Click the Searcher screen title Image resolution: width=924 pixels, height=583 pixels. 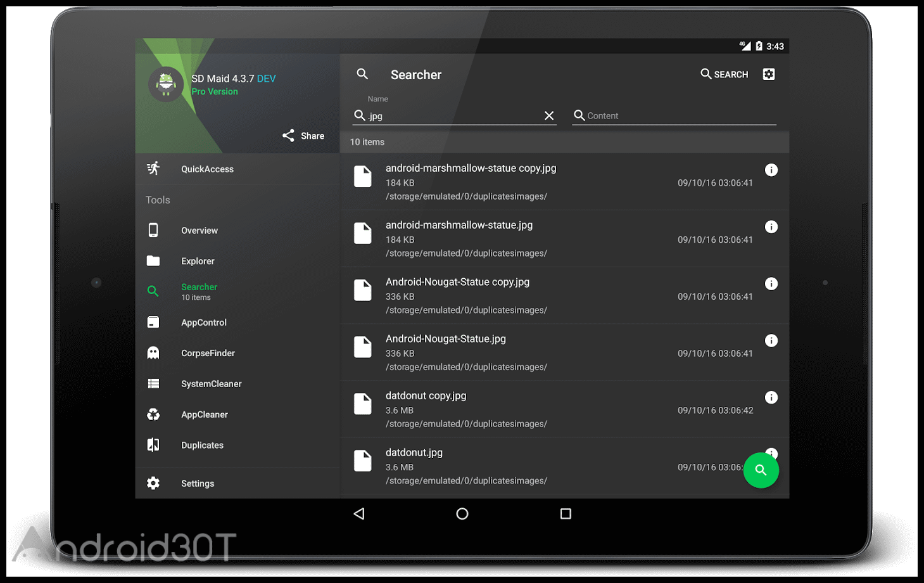(416, 75)
